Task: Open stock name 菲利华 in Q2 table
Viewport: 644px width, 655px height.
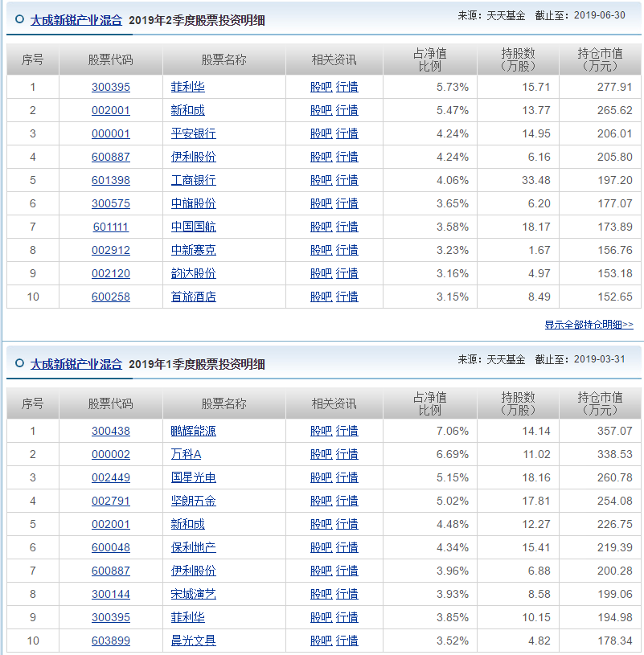Action: (187, 87)
